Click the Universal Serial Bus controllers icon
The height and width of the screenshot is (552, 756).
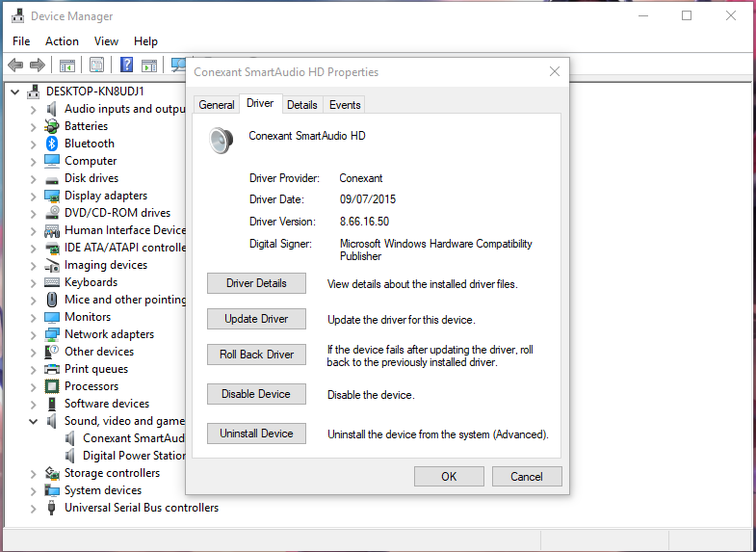[52, 508]
